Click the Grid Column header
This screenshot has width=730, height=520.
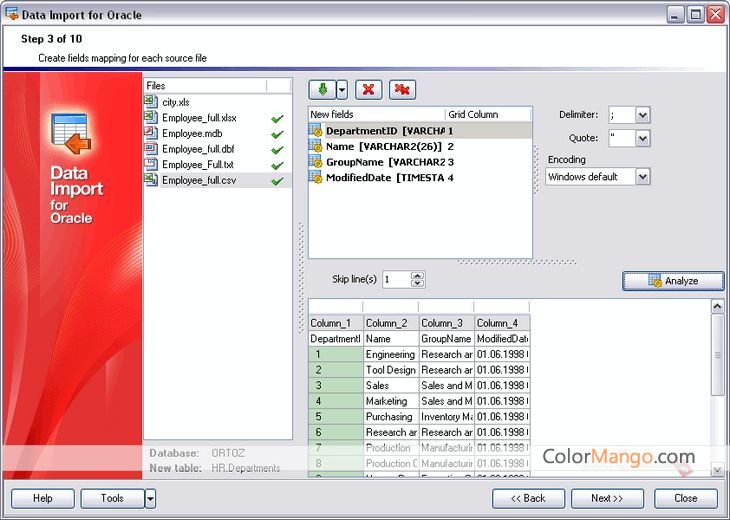click(488, 115)
